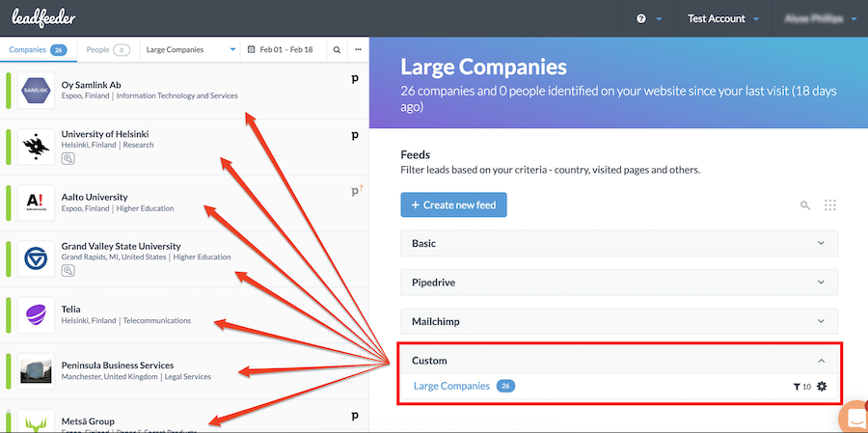Click the Pipedrive question icon for Aalto University
Screen dimensions: 868x433
[357, 191]
